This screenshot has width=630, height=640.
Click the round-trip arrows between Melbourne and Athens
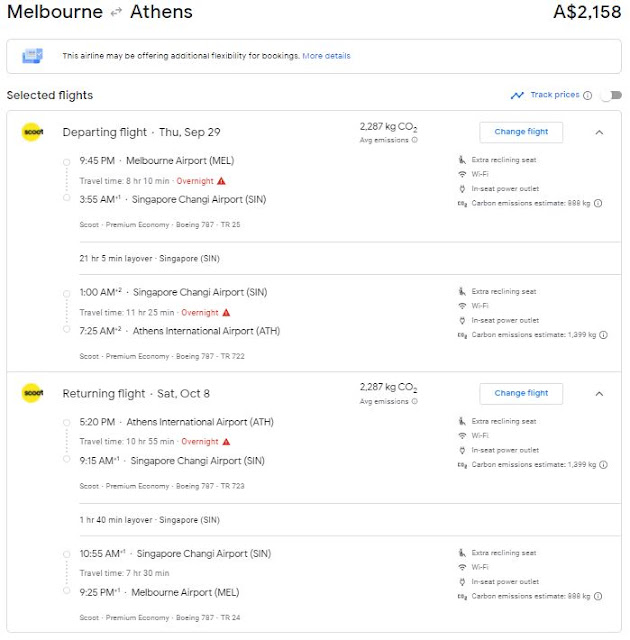116,14
